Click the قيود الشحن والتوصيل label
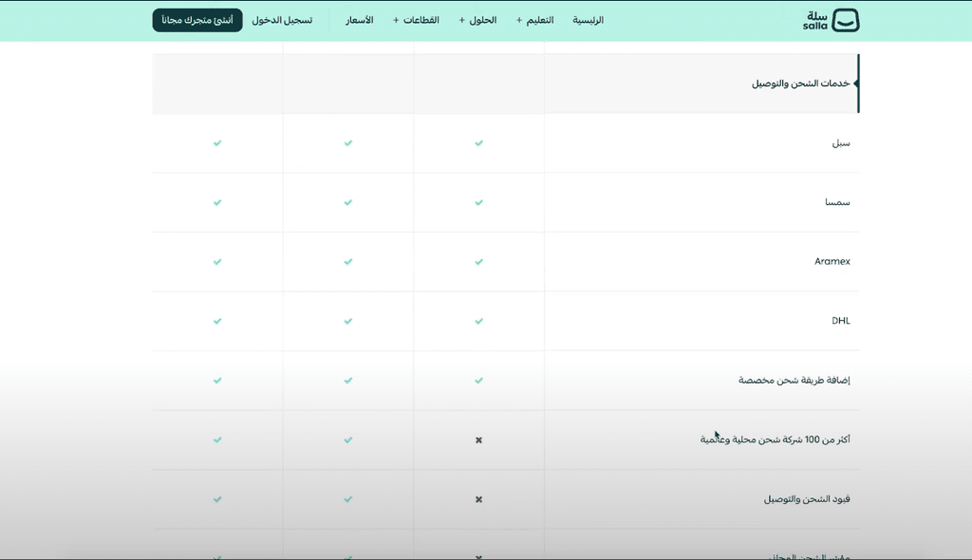The height and width of the screenshot is (560, 972). 807,499
